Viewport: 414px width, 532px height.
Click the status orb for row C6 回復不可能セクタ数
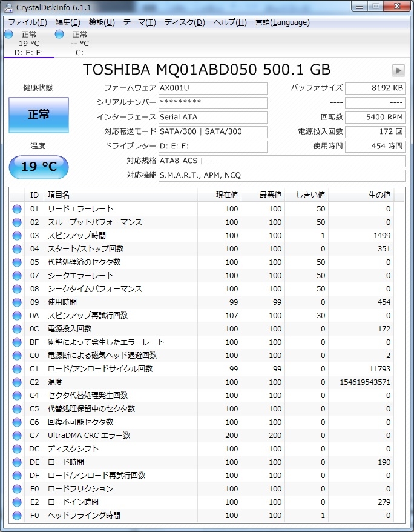click(17, 422)
